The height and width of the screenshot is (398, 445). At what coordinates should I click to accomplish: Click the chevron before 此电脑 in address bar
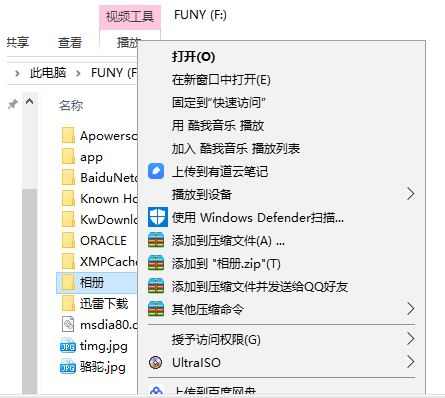pos(17,73)
